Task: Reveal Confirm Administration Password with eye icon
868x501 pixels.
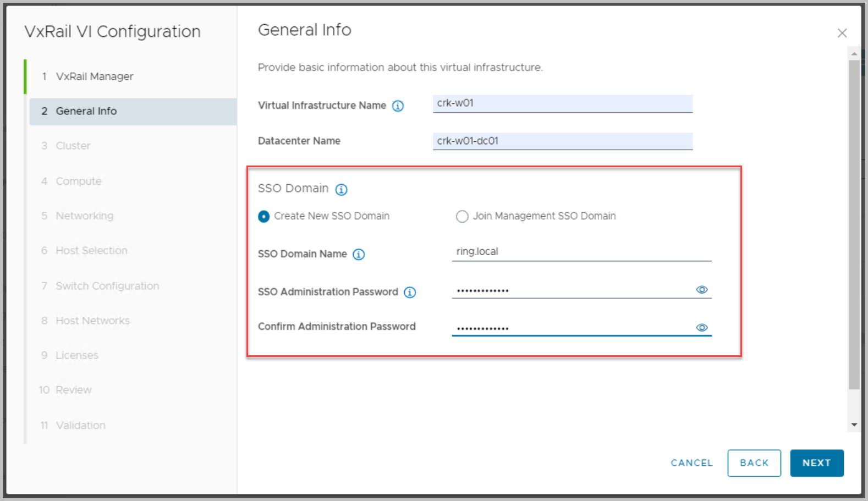Action: point(702,328)
